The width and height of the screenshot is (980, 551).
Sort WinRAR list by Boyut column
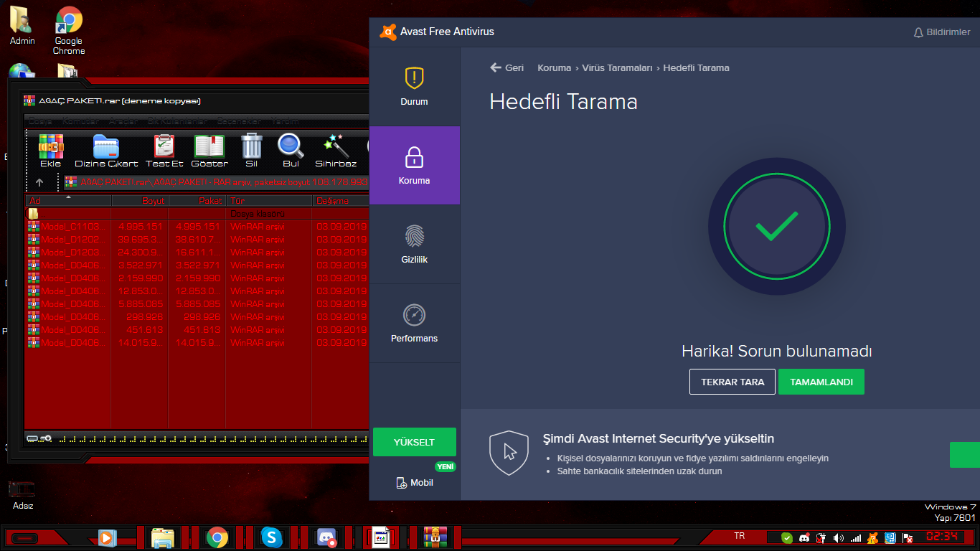(x=140, y=201)
